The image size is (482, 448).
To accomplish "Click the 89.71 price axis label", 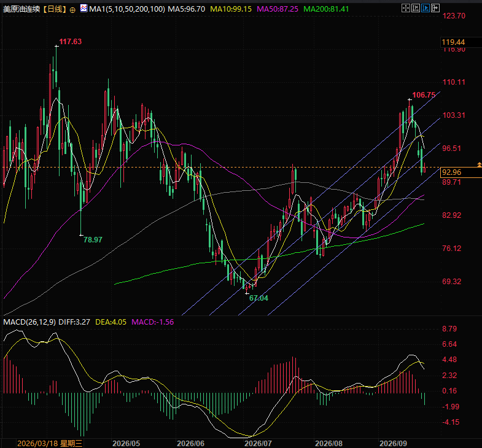I will click(451, 182).
